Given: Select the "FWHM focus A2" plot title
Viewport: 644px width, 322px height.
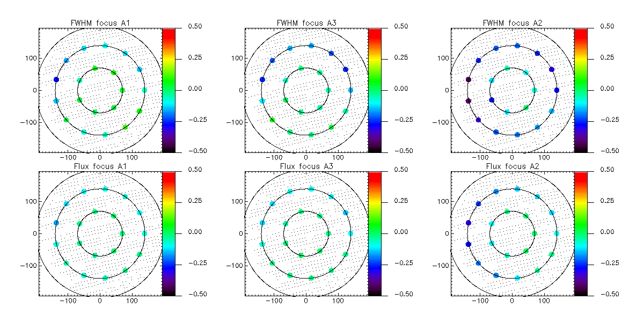Looking at the screenshot, I should click(511, 23).
